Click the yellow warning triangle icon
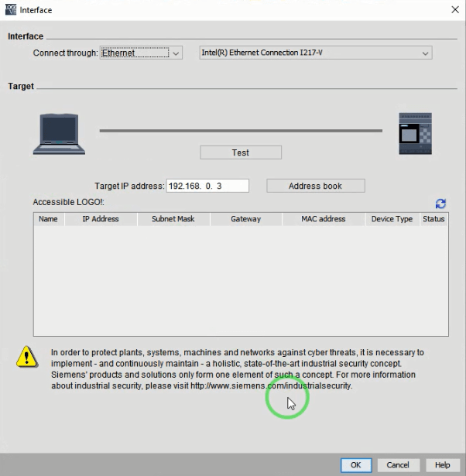 pos(28,357)
